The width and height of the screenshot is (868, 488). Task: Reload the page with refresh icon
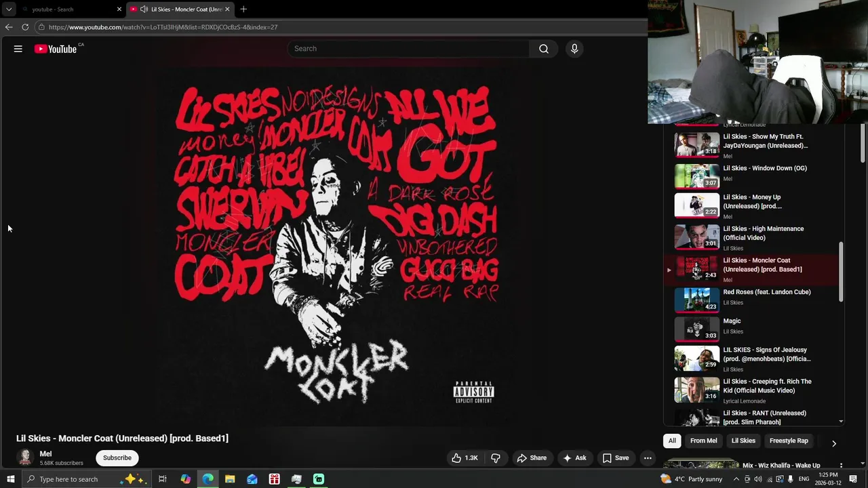(x=25, y=27)
